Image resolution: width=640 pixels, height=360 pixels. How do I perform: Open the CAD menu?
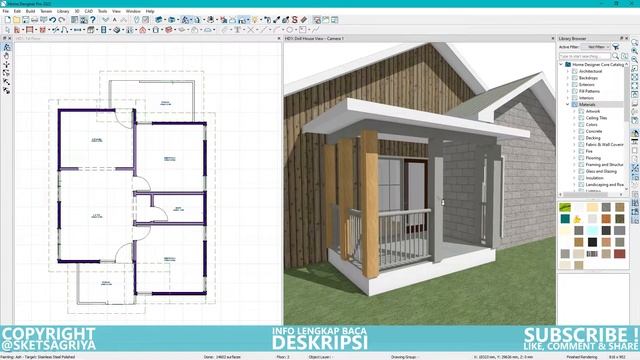click(89, 11)
